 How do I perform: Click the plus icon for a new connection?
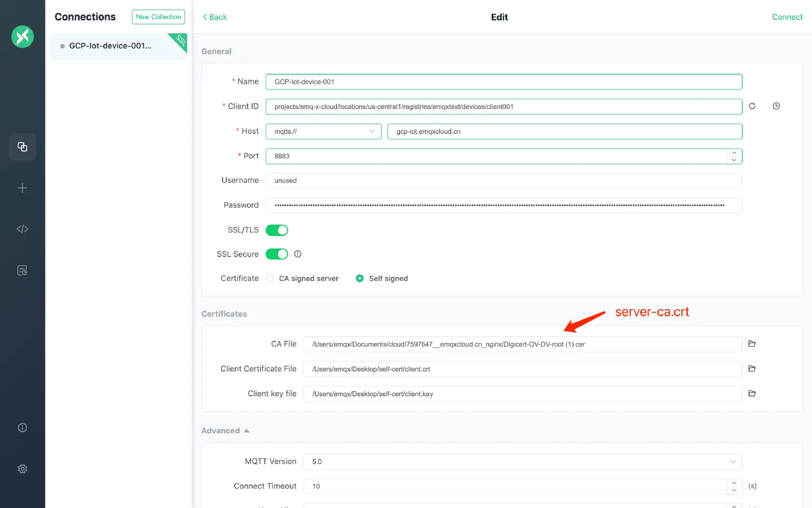22,188
